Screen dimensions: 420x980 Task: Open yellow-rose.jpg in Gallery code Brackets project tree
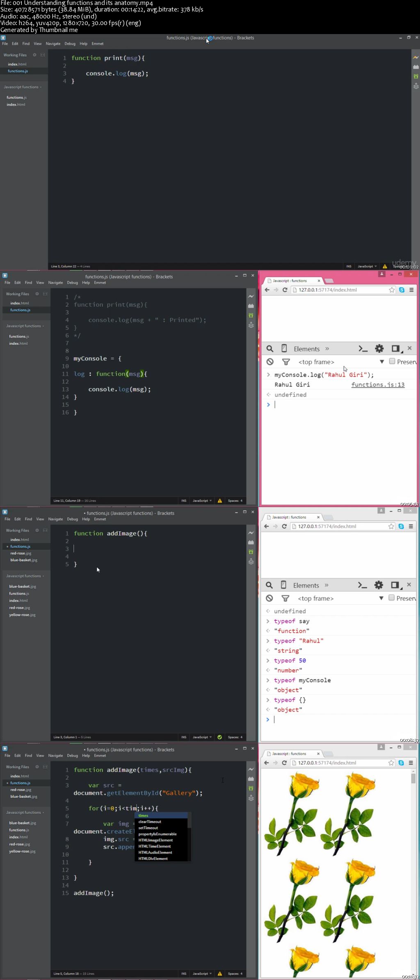22,851
